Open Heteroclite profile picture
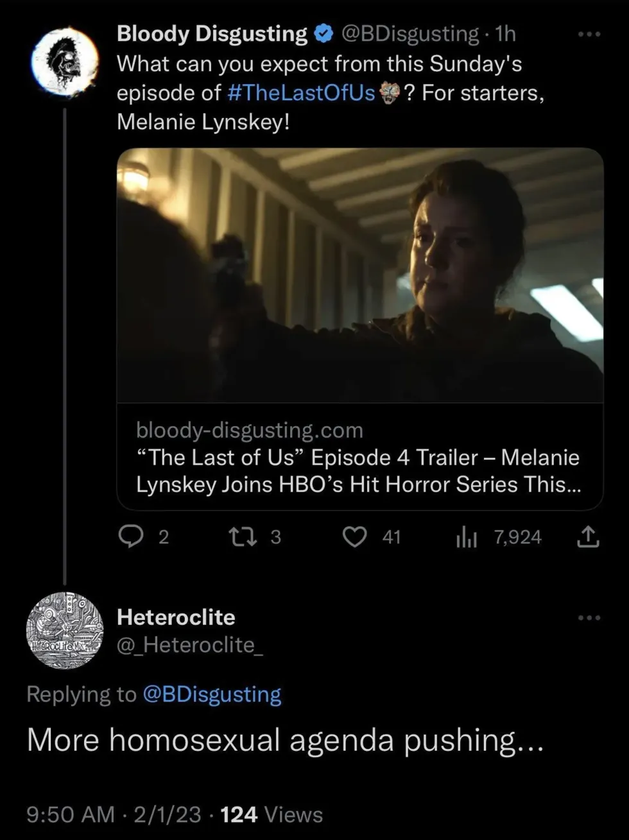 pos(65,630)
